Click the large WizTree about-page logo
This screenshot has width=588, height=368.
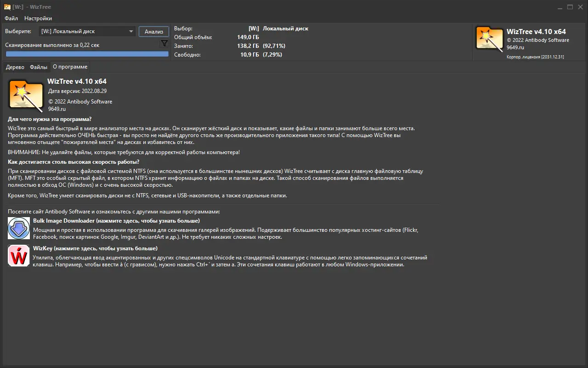coord(25,95)
